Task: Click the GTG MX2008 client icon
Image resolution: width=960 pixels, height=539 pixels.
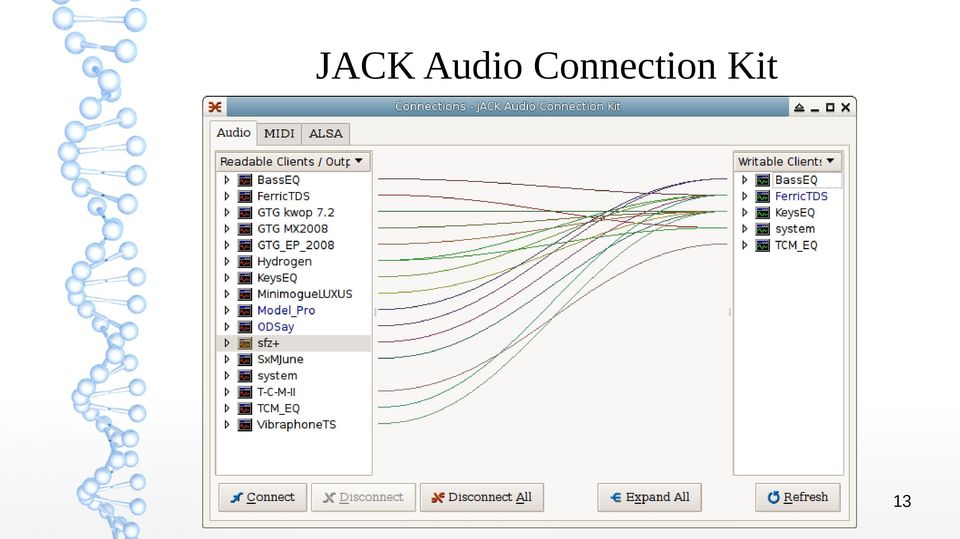Action: (245, 229)
